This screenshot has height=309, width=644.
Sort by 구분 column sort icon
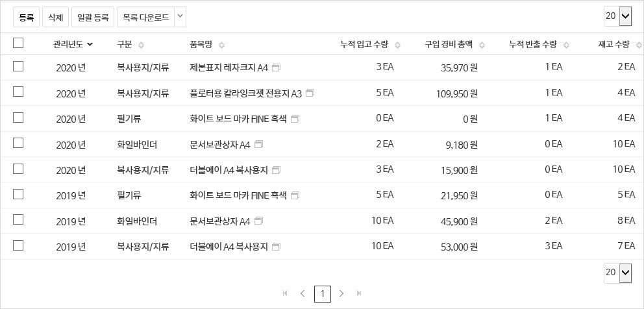pyautogui.click(x=142, y=45)
